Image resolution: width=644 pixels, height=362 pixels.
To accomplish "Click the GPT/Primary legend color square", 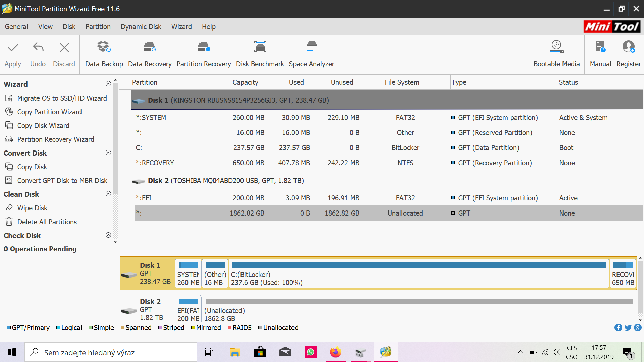I will 9,328.
